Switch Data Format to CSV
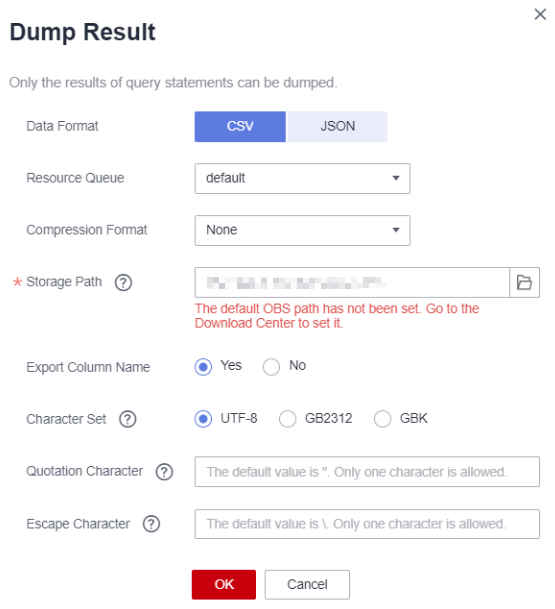Image resolution: width=555 pixels, height=609 pixels. [x=240, y=127]
